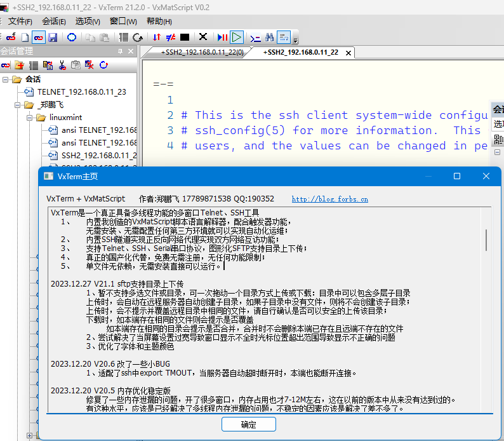Screen dimensions: 504x441
Task: Click the delete session icon with red X
Action: coord(90,65)
